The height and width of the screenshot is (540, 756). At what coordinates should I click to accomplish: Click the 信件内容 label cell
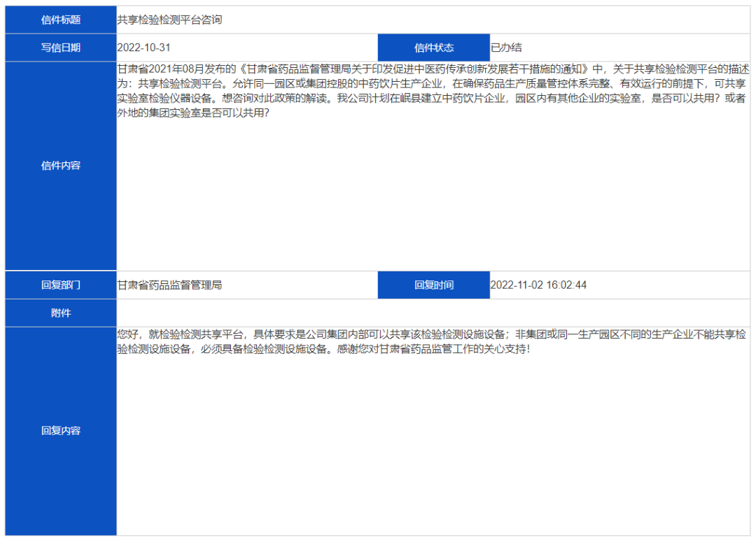point(61,166)
